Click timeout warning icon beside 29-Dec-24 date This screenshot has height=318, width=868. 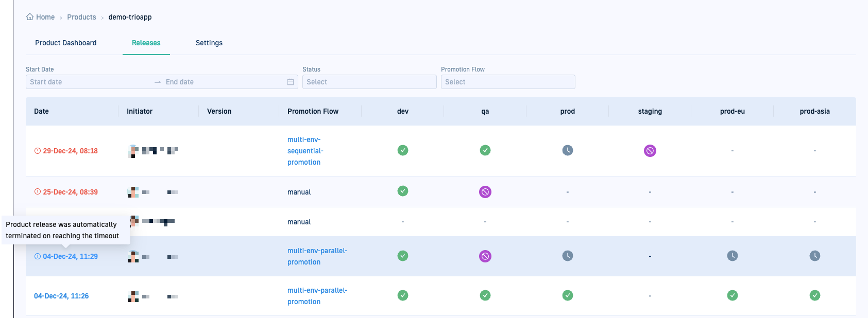[37, 151]
